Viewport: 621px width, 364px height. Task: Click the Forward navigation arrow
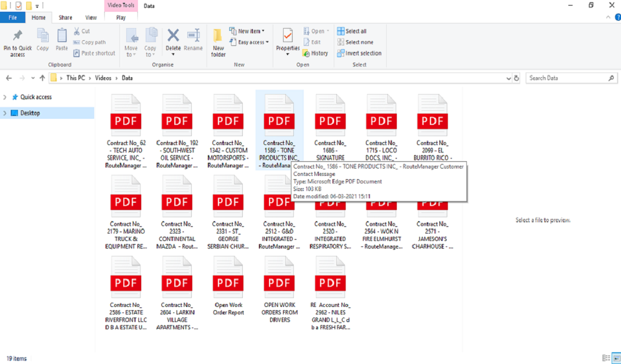point(22,78)
